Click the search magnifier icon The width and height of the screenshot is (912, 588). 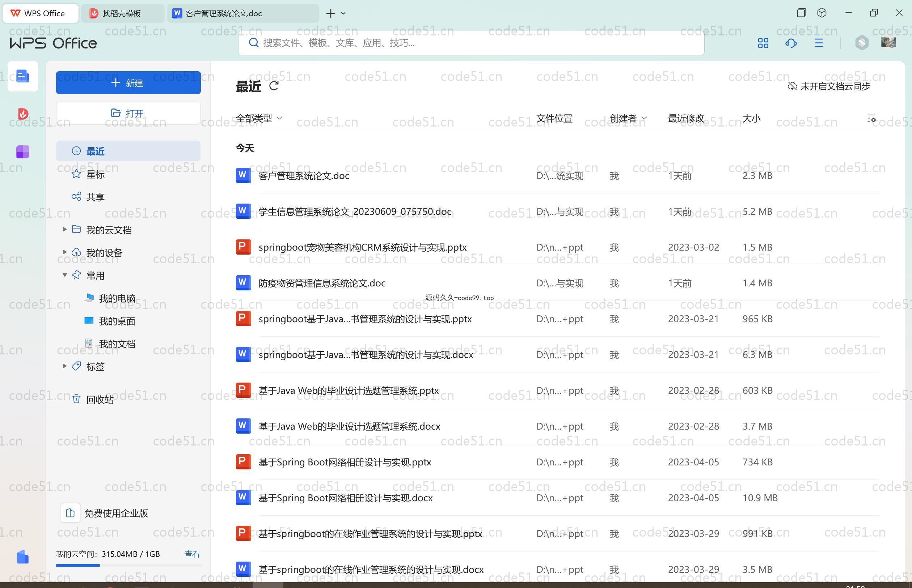coord(253,43)
